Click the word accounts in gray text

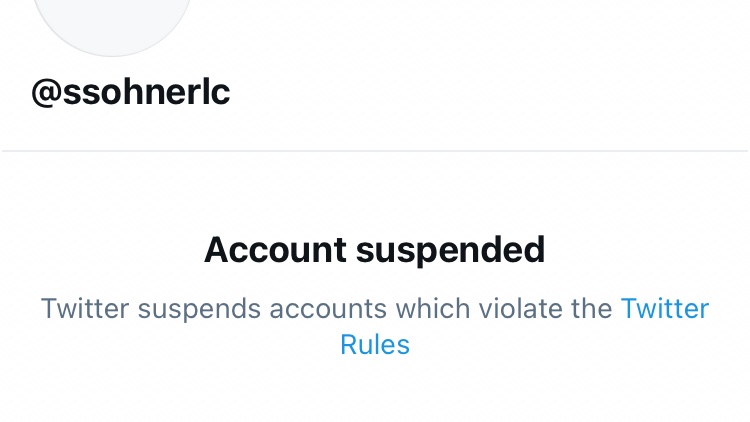click(x=328, y=310)
